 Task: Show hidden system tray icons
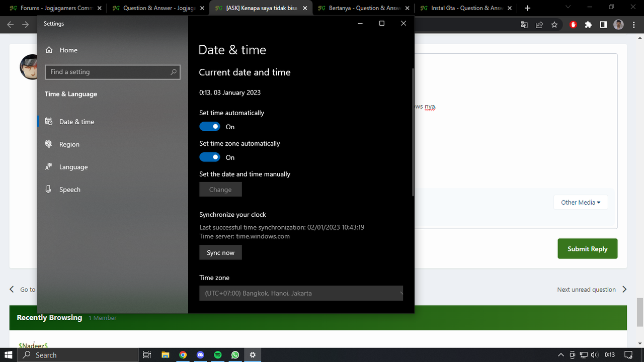pyautogui.click(x=561, y=355)
